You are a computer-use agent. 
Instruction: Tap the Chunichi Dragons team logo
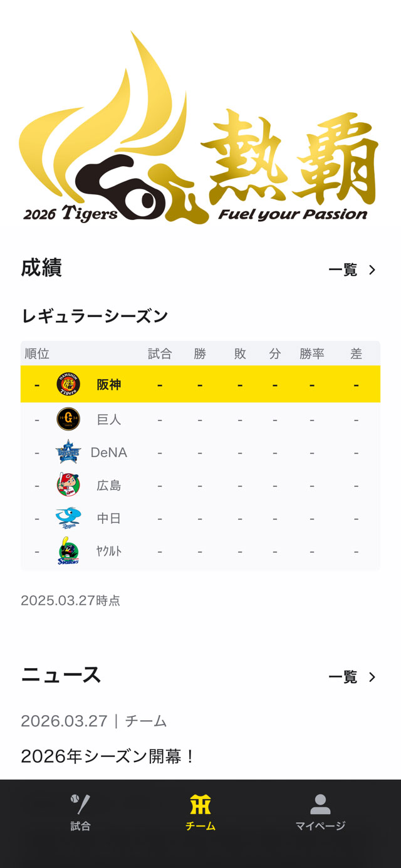click(68, 518)
